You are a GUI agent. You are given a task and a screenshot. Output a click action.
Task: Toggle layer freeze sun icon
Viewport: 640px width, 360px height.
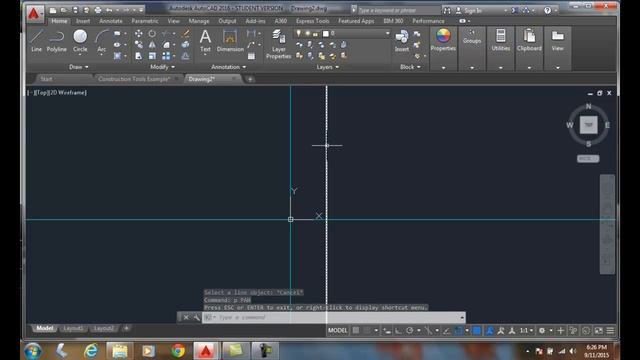point(307,33)
